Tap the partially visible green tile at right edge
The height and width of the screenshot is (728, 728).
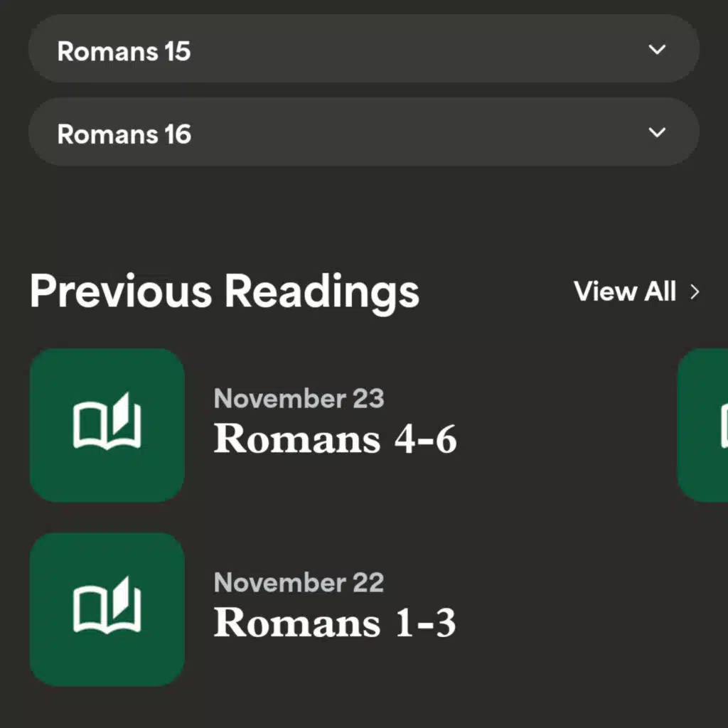click(x=704, y=424)
